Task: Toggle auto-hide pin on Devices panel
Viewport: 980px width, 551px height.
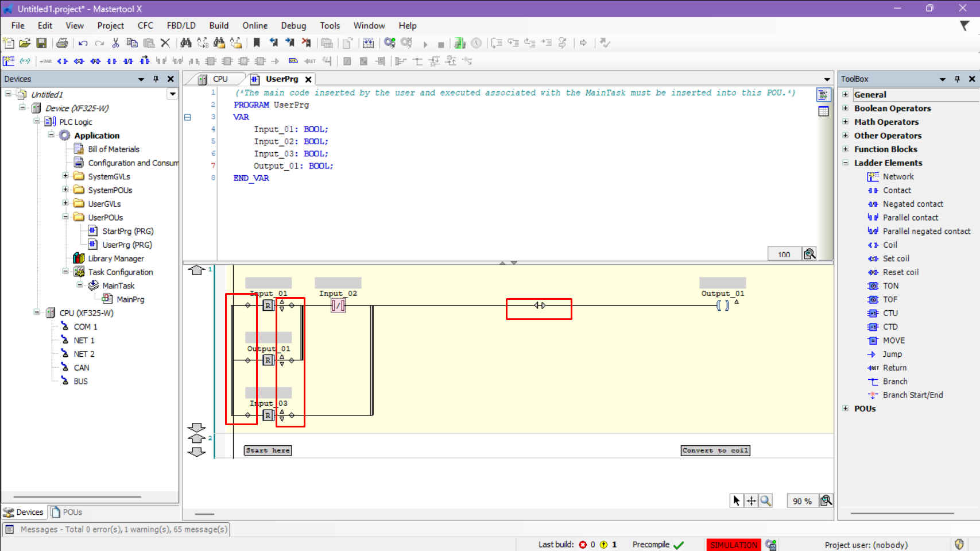Action: point(156,79)
